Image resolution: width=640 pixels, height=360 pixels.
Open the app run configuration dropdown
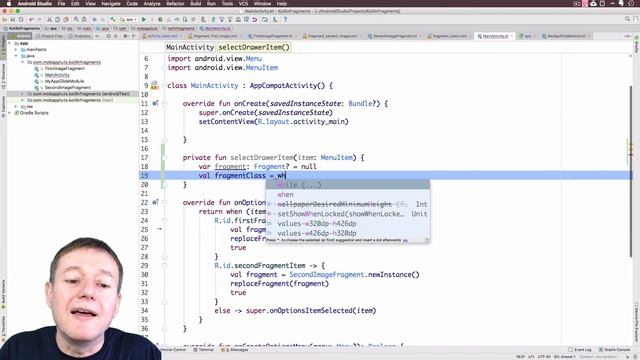(x=129, y=19)
